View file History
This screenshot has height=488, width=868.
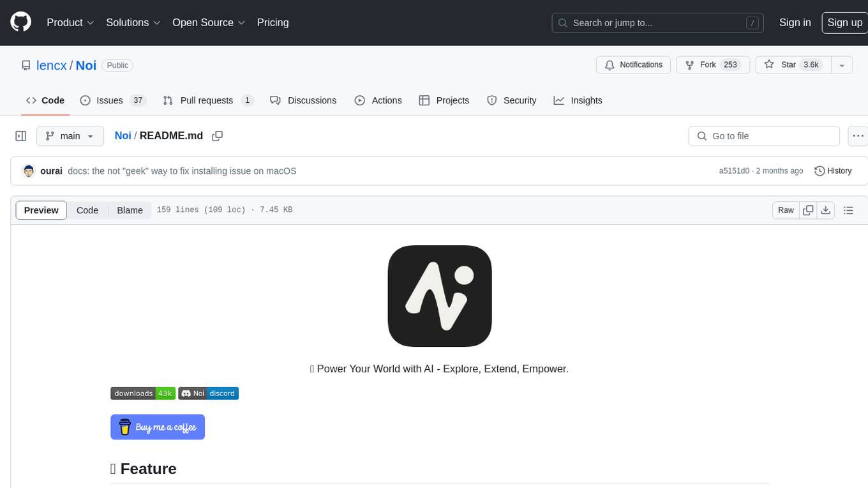tap(833, 171)
